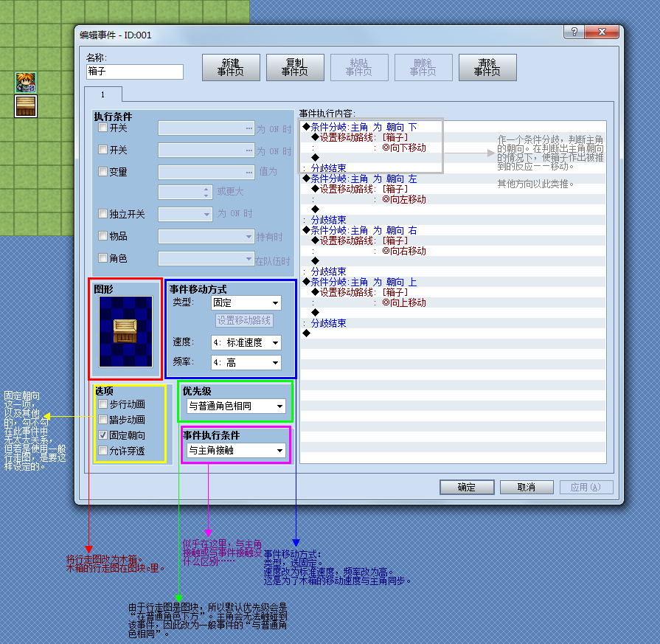The image size is (660, 644).
Task: Enable the 独立开关 condition checkbox
Action: [x=103, y=213]
